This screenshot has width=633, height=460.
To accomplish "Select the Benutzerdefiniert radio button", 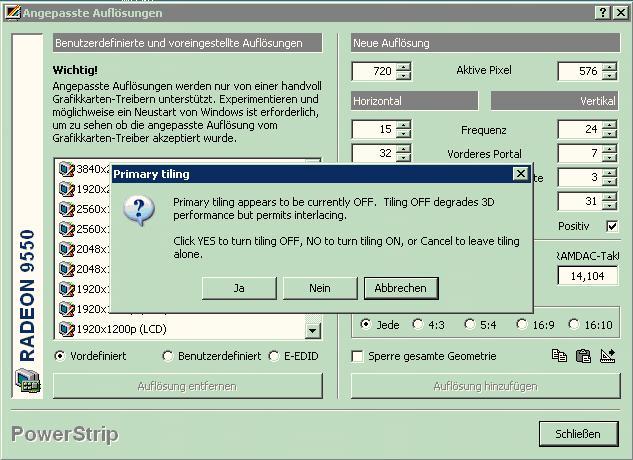I will (168, 356).
